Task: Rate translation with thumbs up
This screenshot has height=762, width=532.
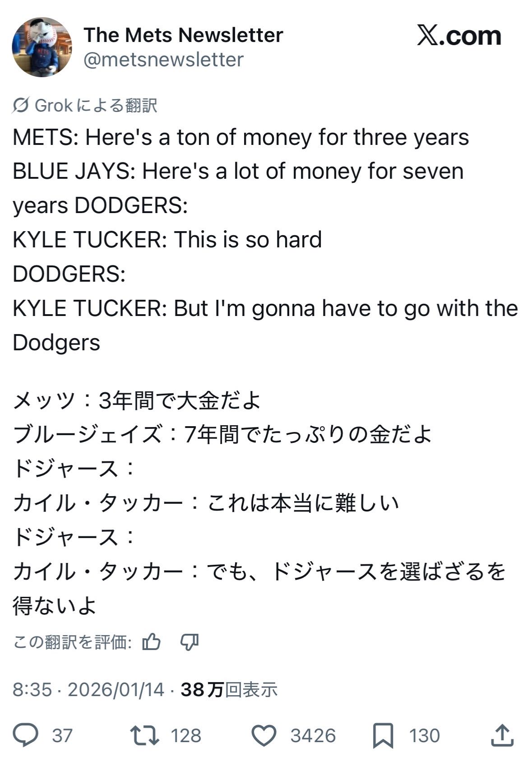Action: coord(151,641)
